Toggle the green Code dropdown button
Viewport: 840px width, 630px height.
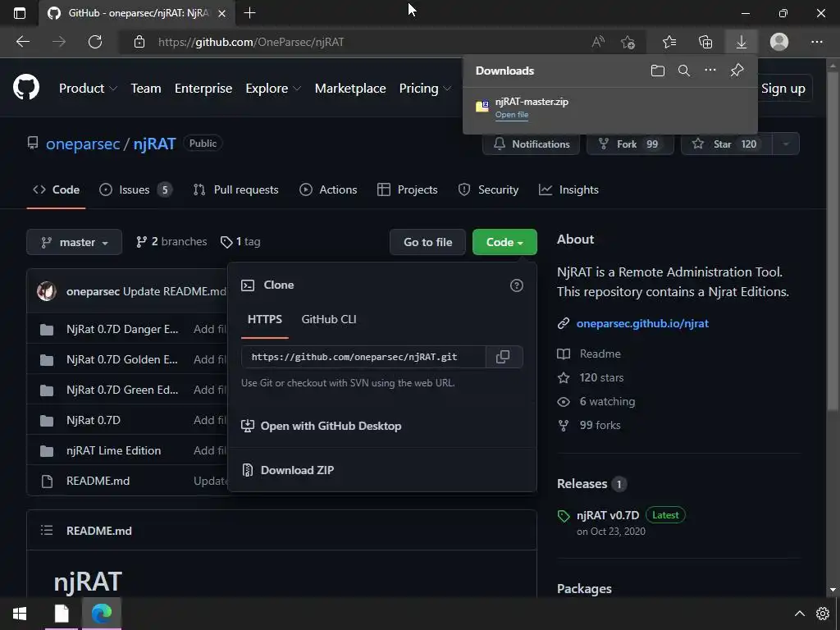pos(504,242)
